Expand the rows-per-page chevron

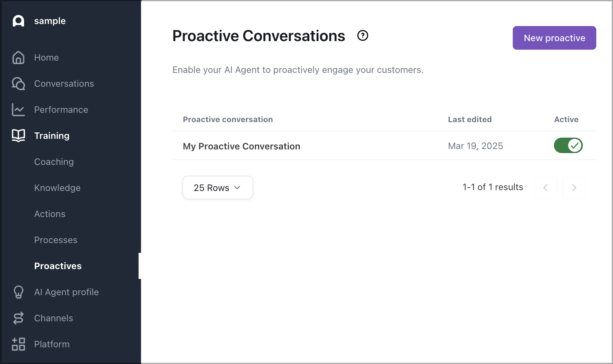pyautogui.click(x=238, y=187)
